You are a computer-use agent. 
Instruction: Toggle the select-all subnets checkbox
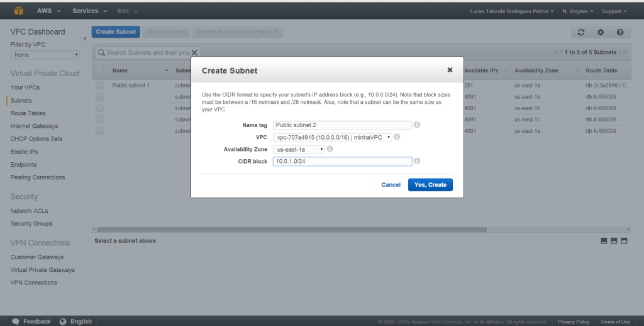tap(99, 70)
